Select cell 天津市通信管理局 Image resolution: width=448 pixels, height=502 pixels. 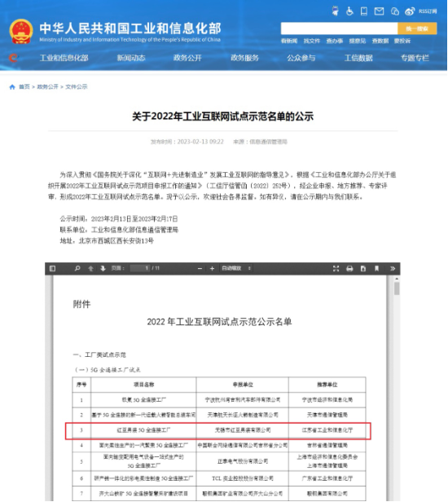pos(327,415)
